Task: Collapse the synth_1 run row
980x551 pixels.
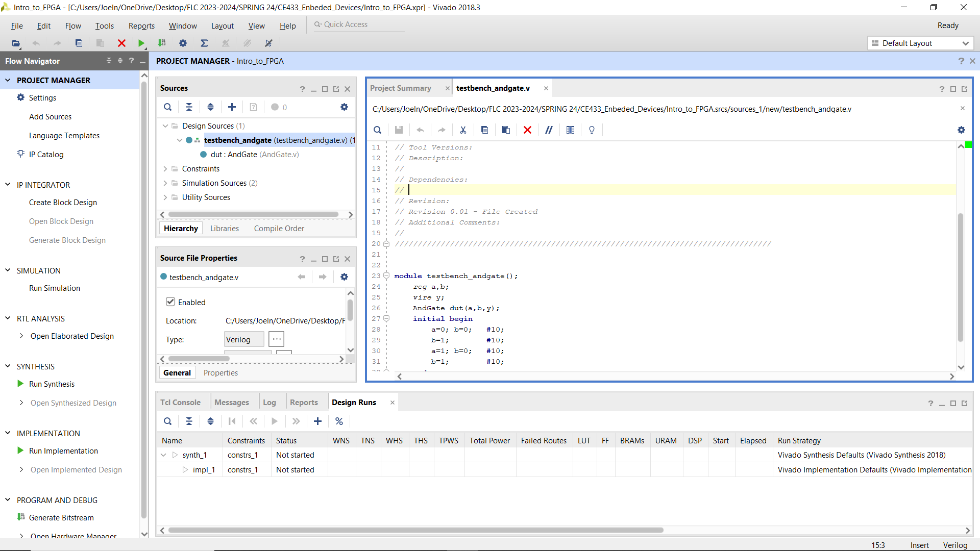Action: 163,455
